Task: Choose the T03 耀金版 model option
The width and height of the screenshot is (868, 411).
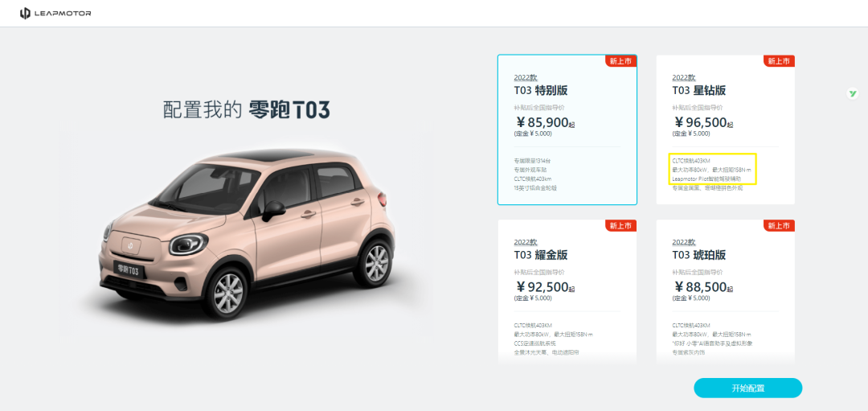Action: (567, 291)
